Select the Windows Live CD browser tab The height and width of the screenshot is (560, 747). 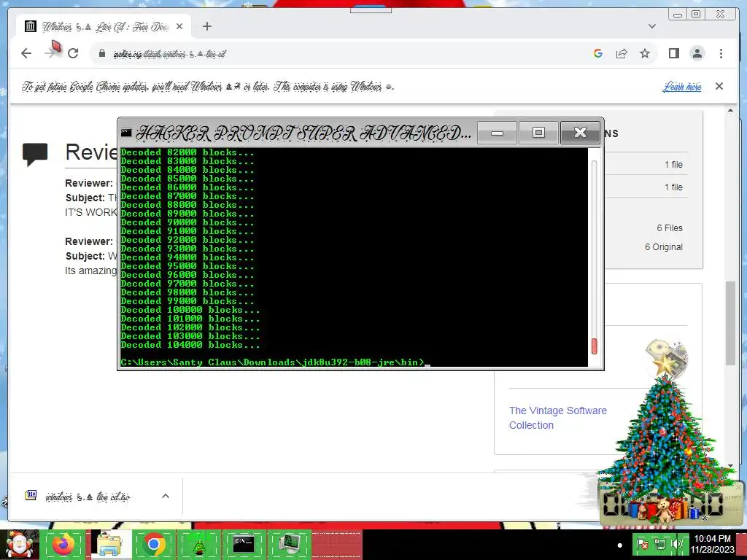click(104, 26)
